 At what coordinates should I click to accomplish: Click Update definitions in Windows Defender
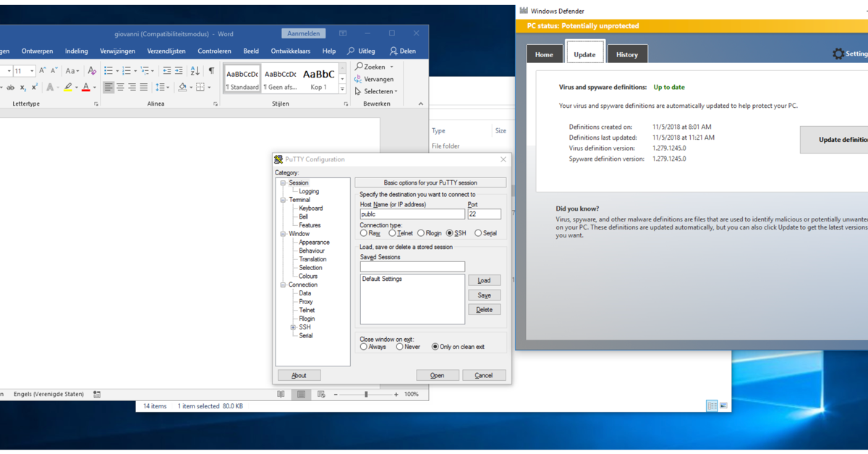834,140
